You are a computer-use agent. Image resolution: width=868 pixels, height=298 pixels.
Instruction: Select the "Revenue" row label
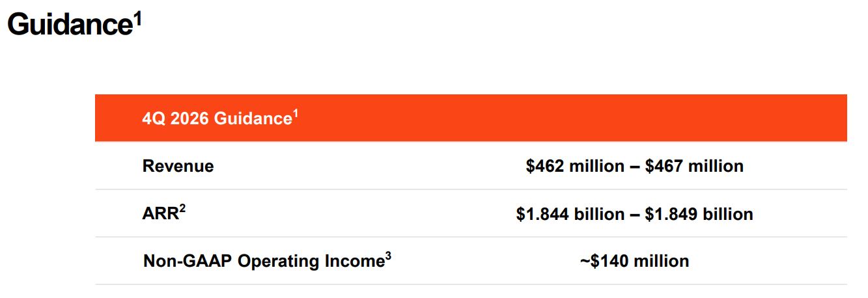[178, 166]
